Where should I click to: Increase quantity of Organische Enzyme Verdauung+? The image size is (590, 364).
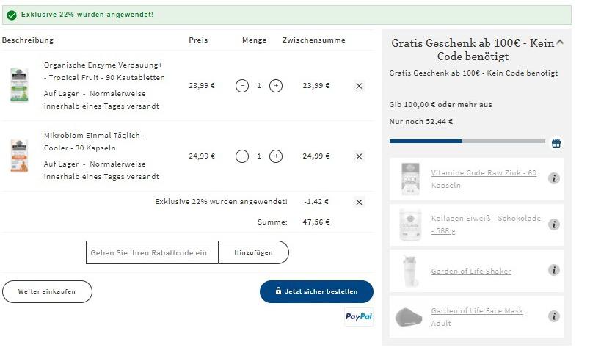point(276,86)
